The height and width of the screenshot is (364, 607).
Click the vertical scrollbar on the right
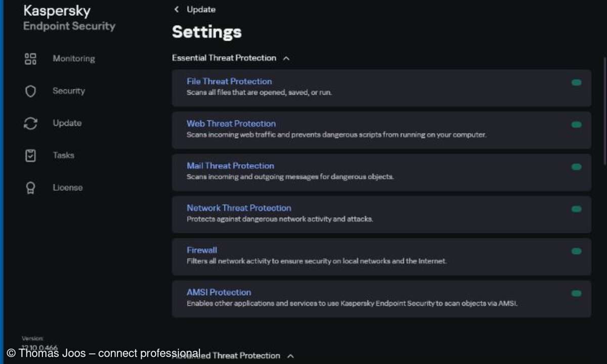click(605, 111)
